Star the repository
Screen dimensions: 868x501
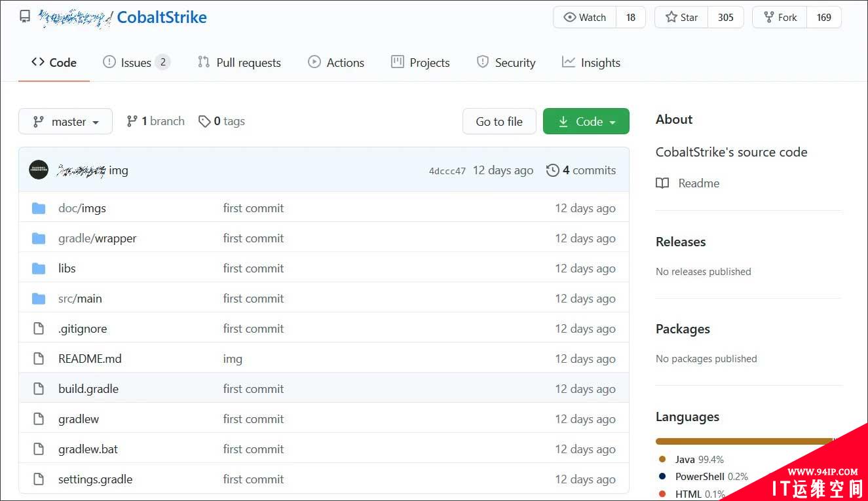click(681, 18)
